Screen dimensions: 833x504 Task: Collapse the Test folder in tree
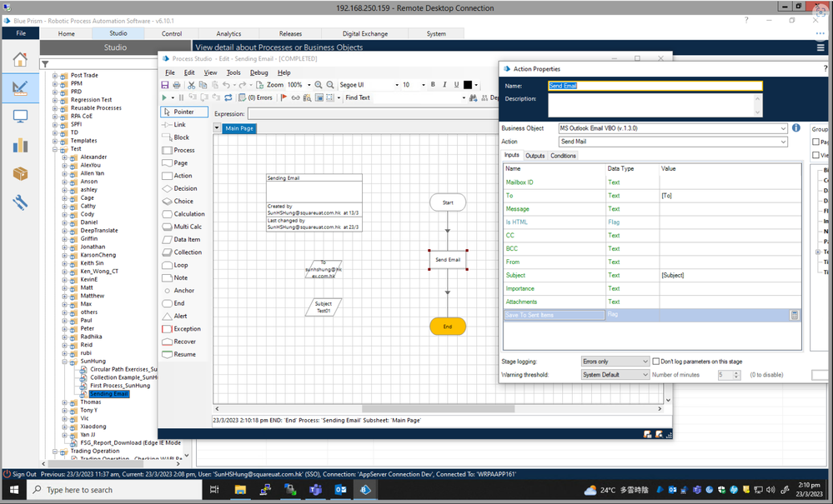click(56, 149)
